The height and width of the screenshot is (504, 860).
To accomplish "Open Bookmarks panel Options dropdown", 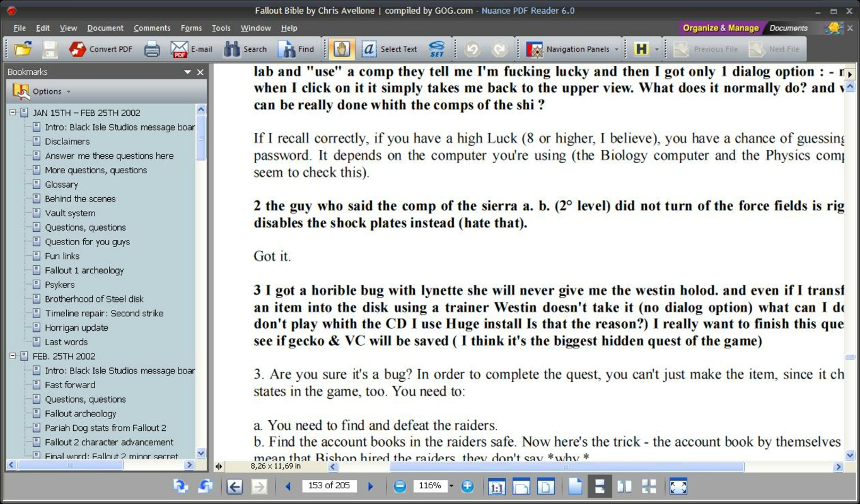I will tap(42, 91).
